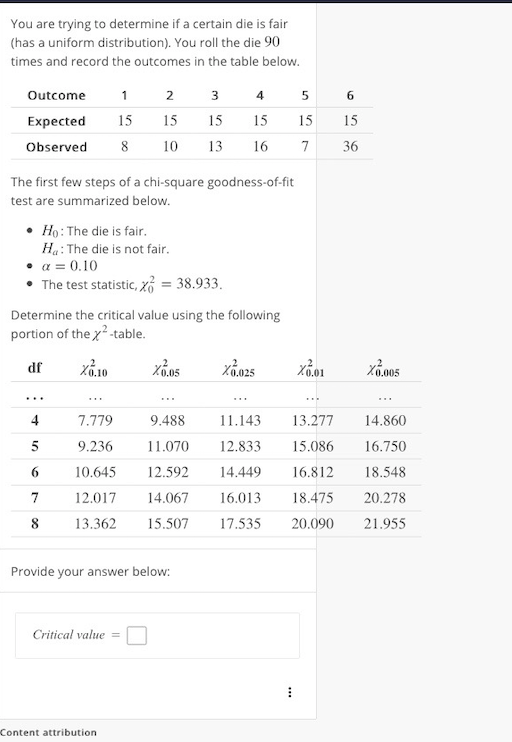Image resolution: width=512 pixels, height=742 pixels.
Task: Open the Content attribution link
Action: (48, 733)
